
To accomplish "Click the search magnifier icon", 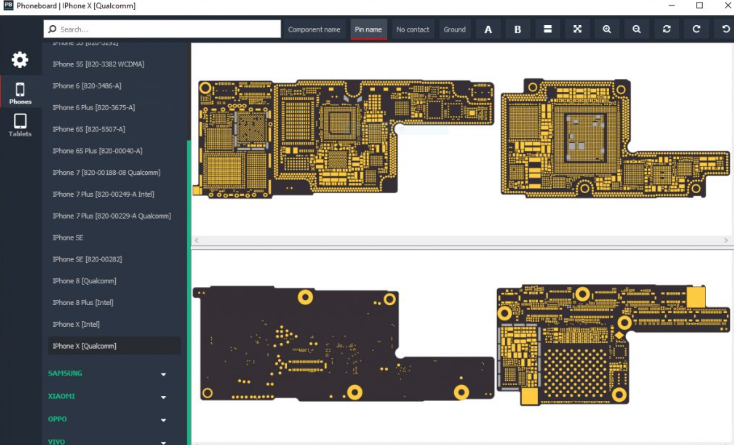I will 52,29.
